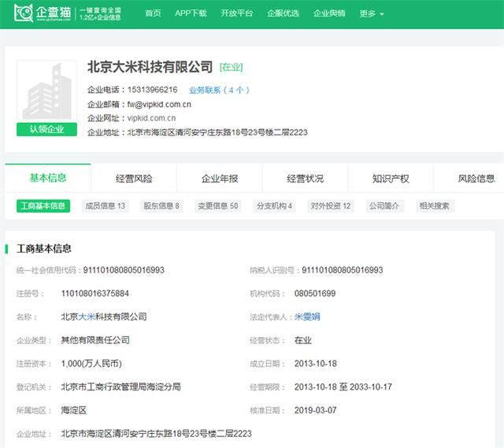
Task: Click the company title 北京大米科技有限公司
Action: (150, 67)
